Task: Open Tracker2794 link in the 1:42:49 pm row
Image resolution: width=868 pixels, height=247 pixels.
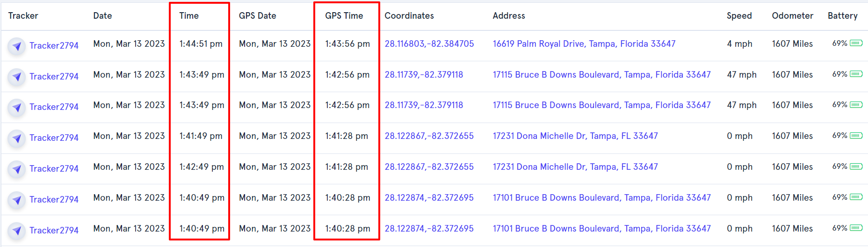Action: pyautogui.click(x=54, y=168)
